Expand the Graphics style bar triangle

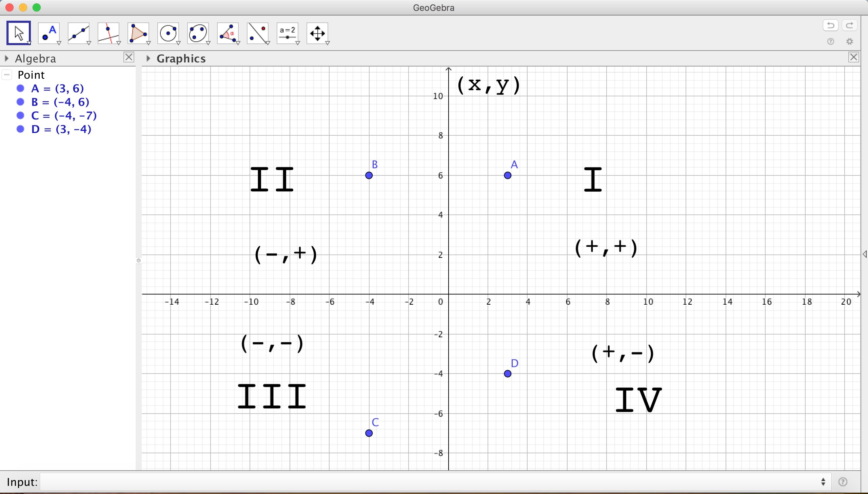pos(148,59)
